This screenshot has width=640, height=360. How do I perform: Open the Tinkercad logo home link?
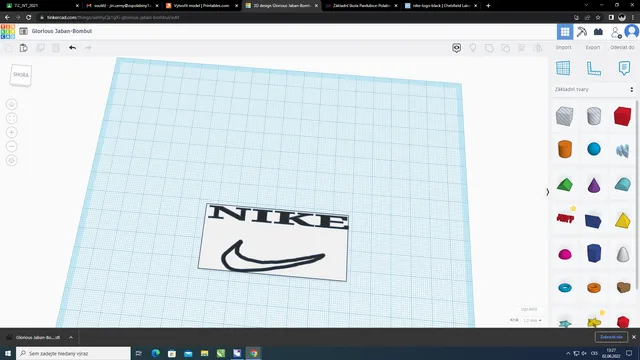[8, 31]
